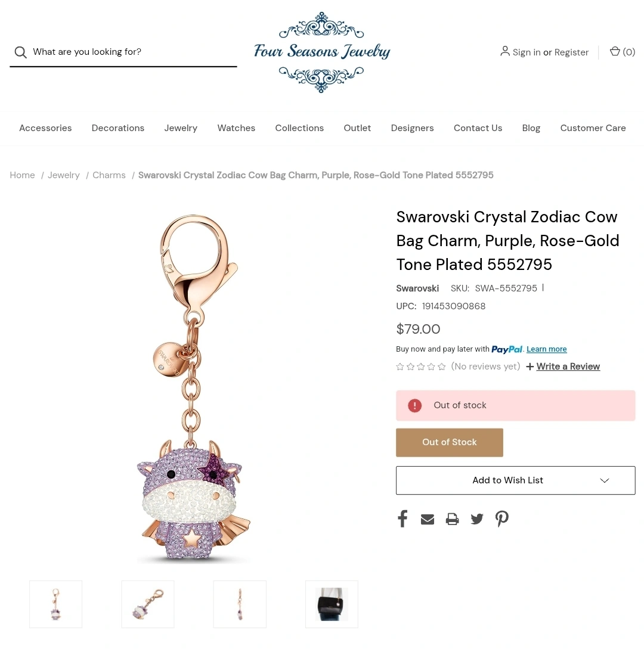
Task: Share product via email icon
Action: [x=428, y=519]
